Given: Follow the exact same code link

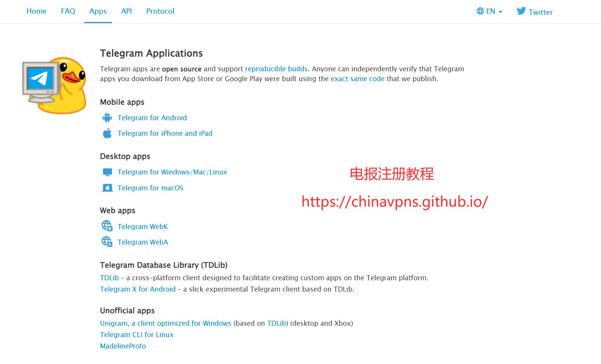Looking at the screenshot, I should 357,79.
